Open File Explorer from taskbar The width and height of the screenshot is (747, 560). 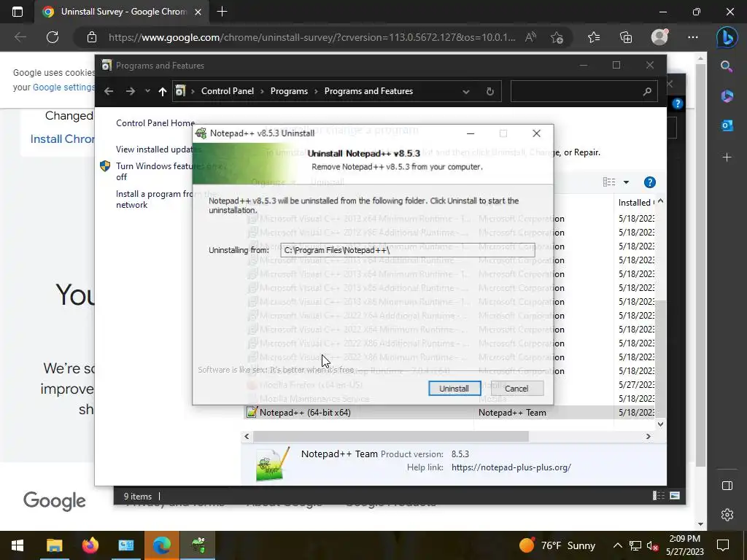coord(54,545)
